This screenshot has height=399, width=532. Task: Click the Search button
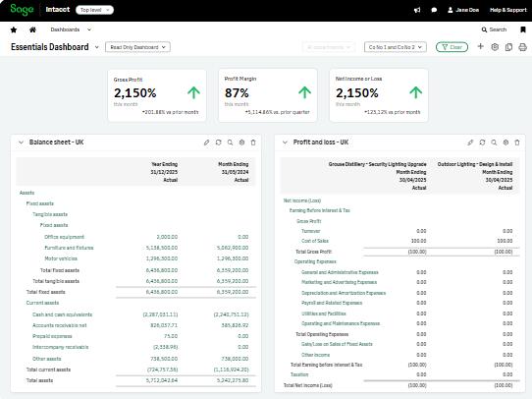pyautogui.click(x=494, y=29)
